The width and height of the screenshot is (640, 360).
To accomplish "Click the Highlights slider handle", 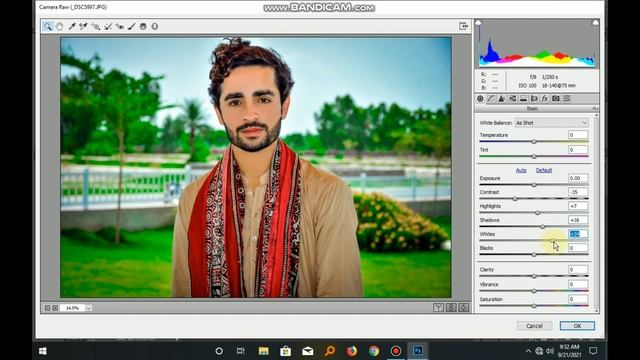I will 538,213.
